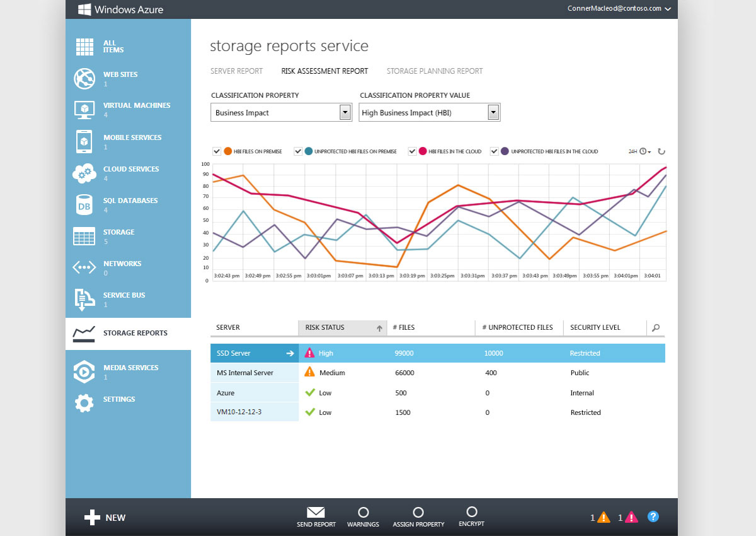Click the Encrypt circle icon
Image resolution: width=756 pixels, height=536 pixels.
[472, 511]
